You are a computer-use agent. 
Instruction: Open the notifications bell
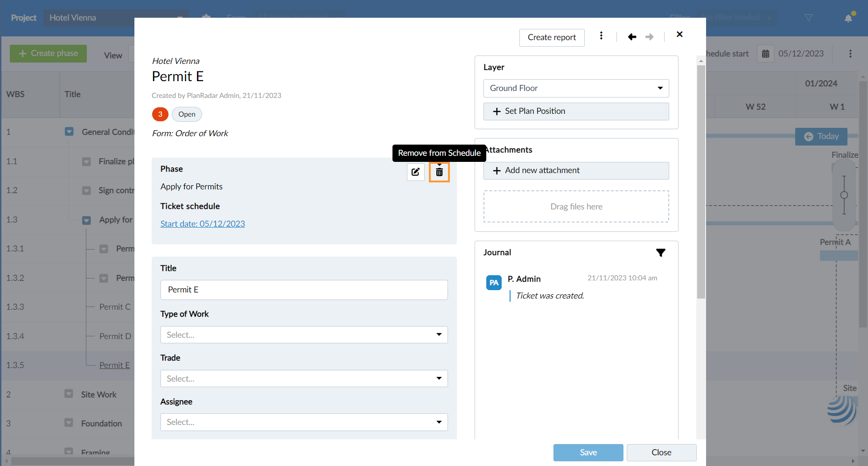click(848, 18)
